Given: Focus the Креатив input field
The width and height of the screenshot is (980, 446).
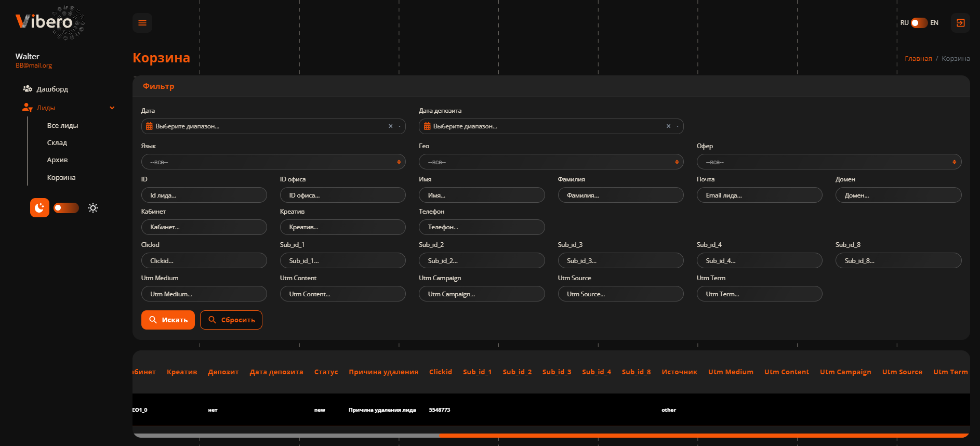Looking at the screenshot, I should pos(343,227).
